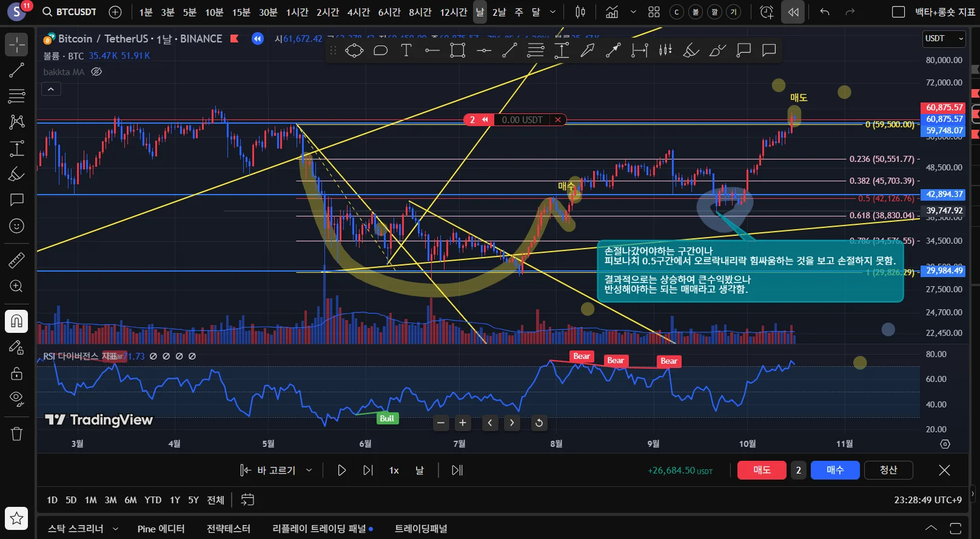Click the replay rewind toolbar icon
This screenshot has width=980, height=539.
point(793,12)
